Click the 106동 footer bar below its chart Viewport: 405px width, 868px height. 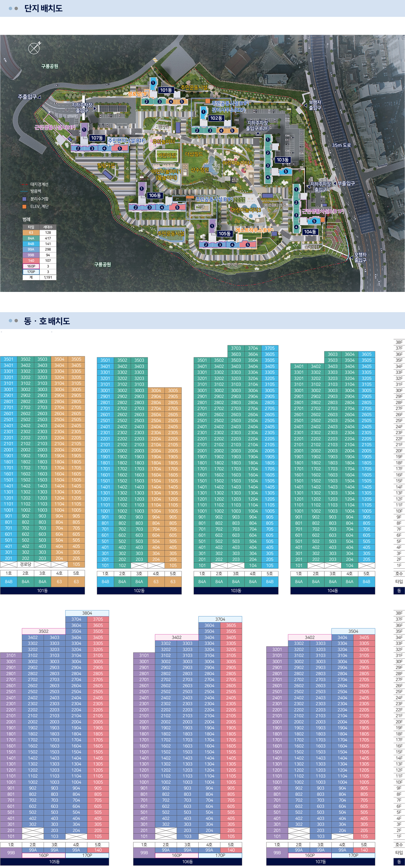[x=188, y=862]
